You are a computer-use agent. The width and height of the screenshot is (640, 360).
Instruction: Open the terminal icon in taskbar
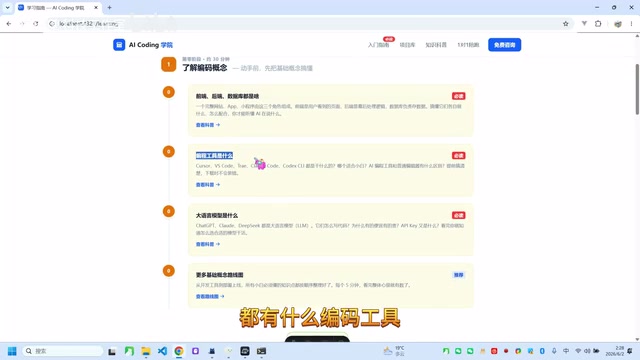(261, 351)
